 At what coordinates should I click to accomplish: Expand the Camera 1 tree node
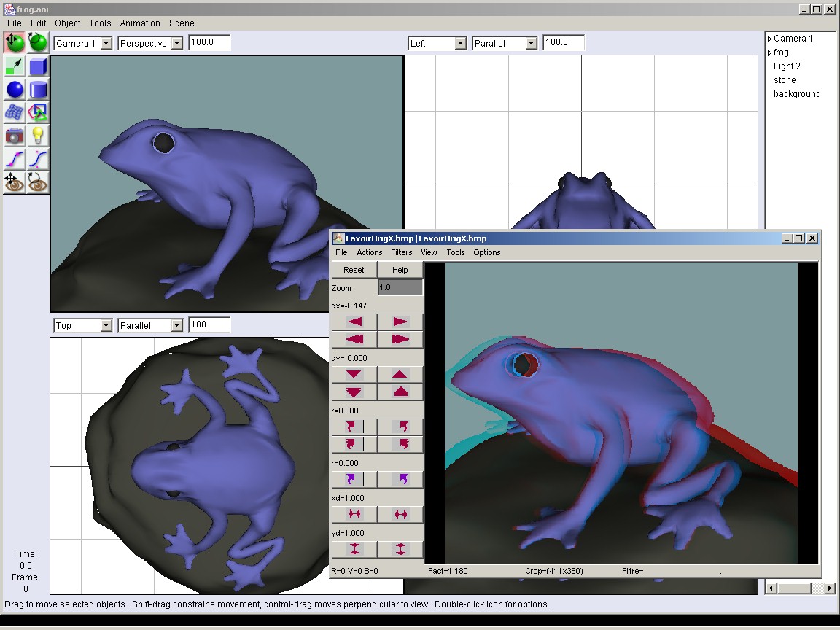[770, 39]
